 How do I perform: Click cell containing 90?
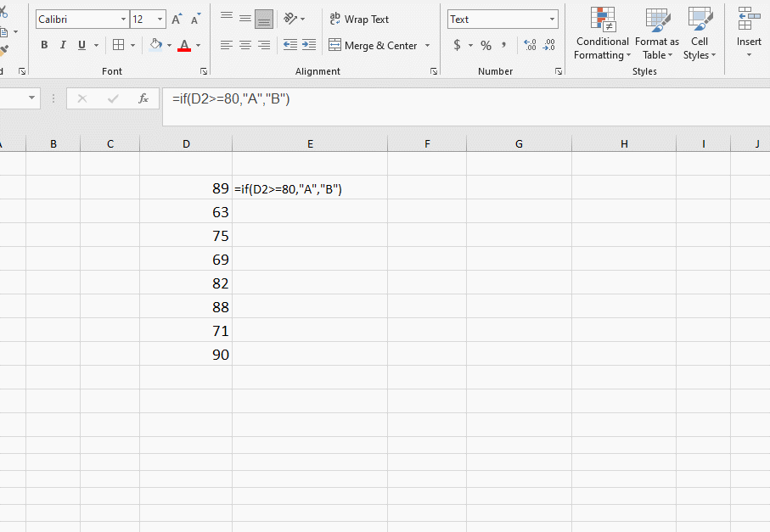coord(186,354)
